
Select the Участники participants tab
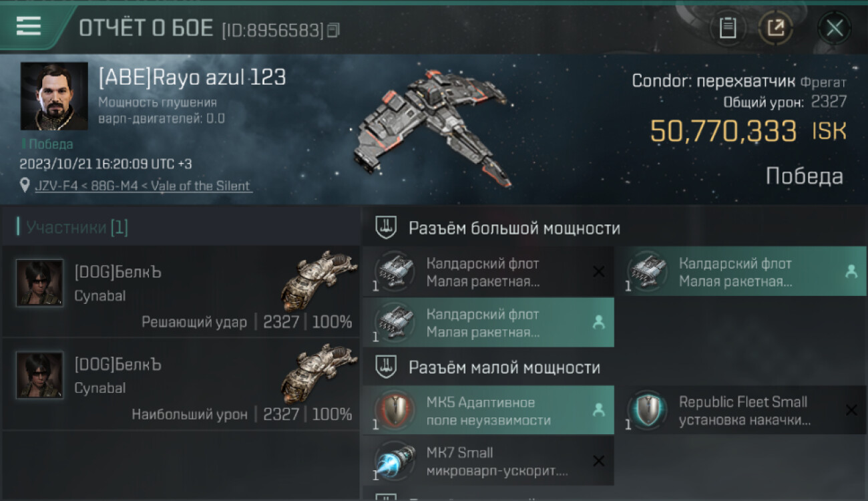click(x=73, y=228)
